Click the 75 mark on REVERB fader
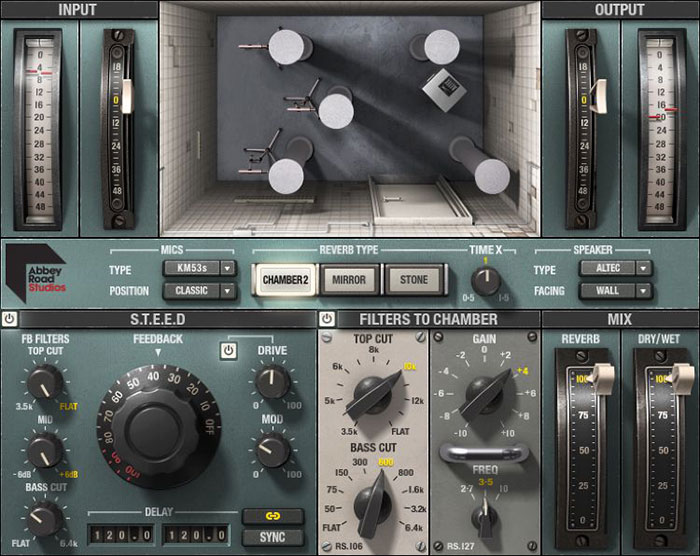Screen dimensions: 700x556 point(583,415)
